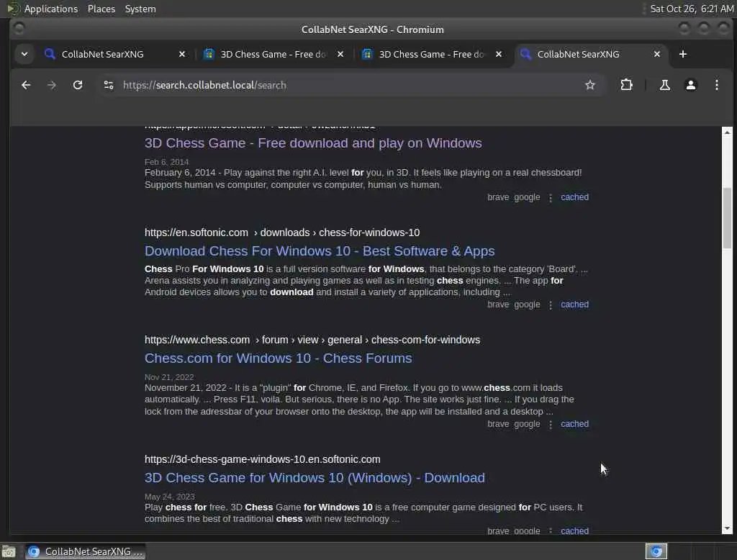Close the second 3D Chess Game tab
737x560 pixels.
499,54
